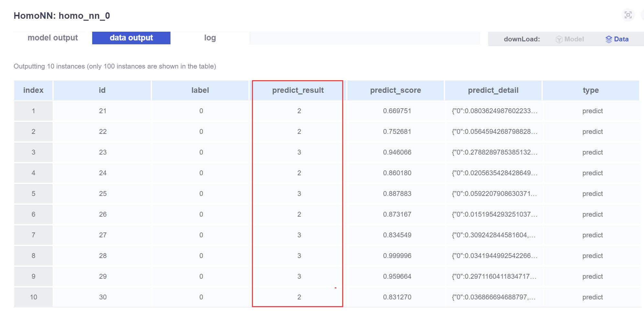Click the Model download cube icon
644x312 pixels.
click(x=559, y=39)
